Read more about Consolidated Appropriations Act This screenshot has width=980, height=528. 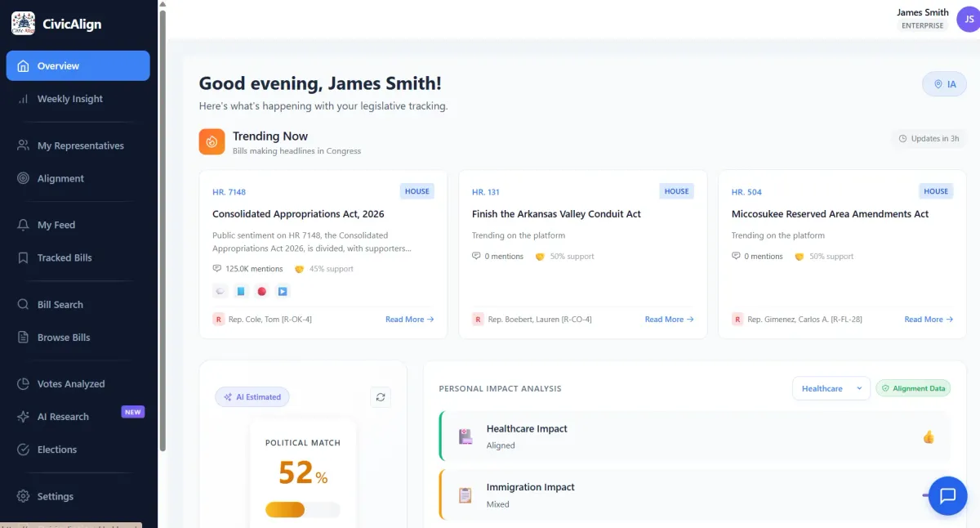click(x=409, y=320)
